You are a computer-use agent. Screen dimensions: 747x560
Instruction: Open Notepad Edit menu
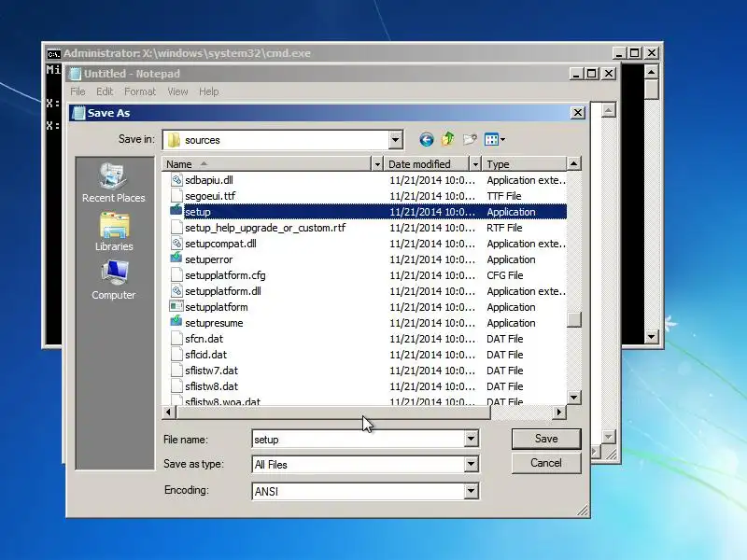tap(105, 91)
